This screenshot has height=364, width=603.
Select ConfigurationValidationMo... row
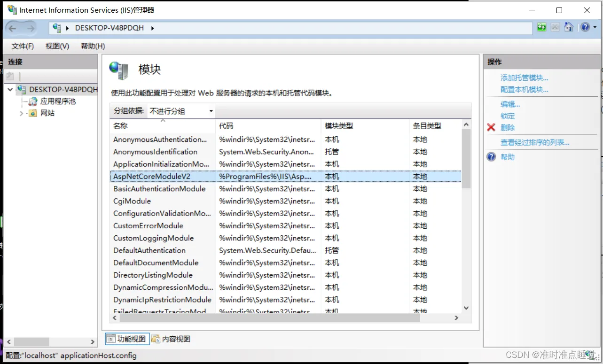[286, 213]
